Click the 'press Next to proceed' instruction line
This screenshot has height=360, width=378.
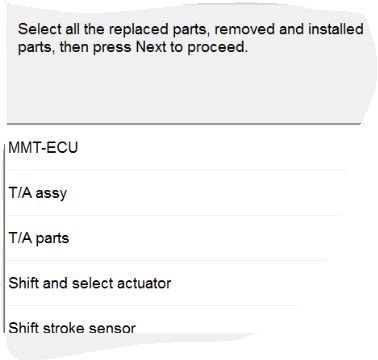(133, 47)
